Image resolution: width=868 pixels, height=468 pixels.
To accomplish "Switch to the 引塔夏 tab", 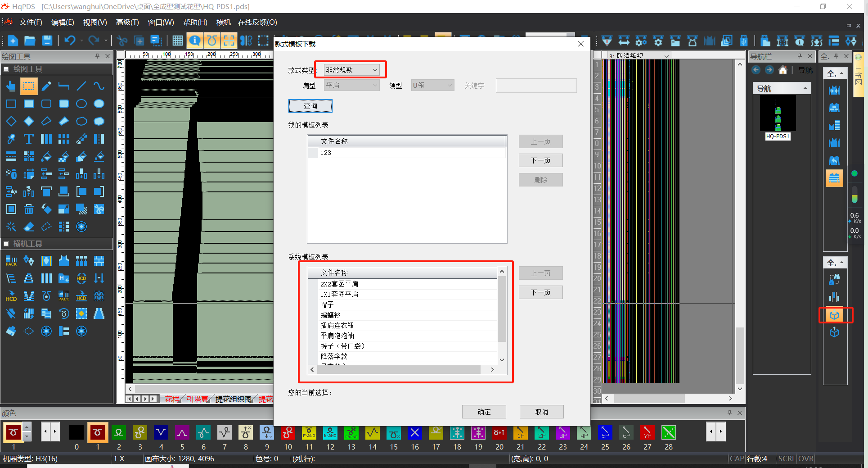I will tap(197, 399).
